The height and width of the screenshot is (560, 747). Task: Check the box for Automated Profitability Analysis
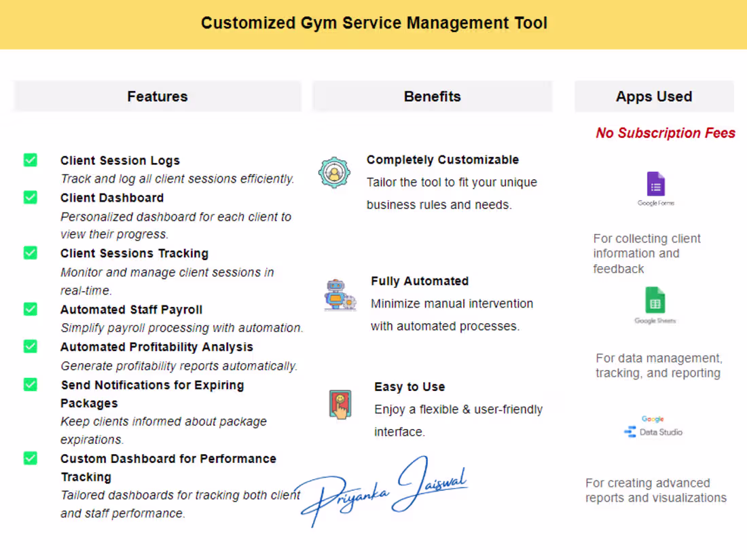click(30, 346)
